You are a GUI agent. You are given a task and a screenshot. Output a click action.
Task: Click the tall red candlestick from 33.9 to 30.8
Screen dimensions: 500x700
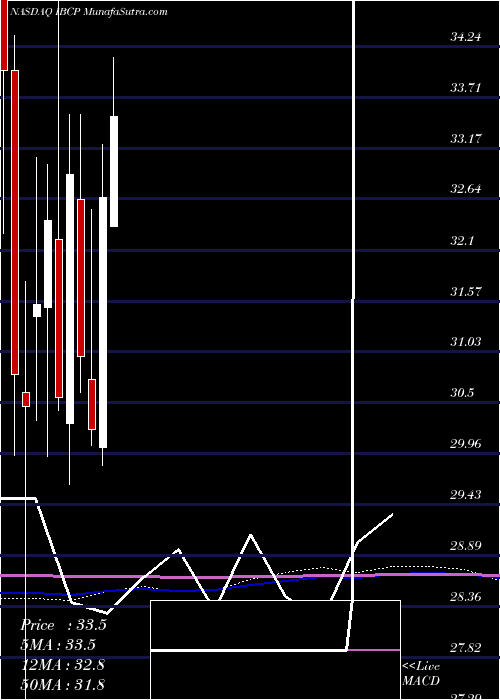coord(15,222)
